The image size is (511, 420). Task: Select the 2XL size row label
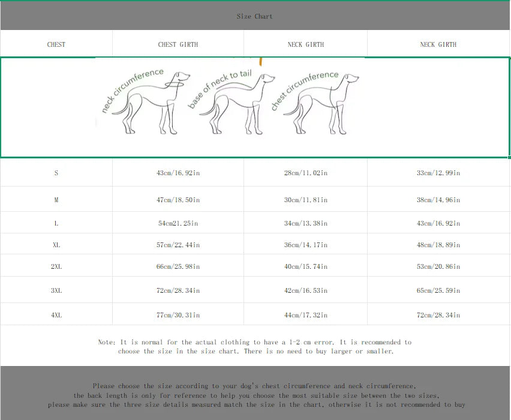point(56,266)
